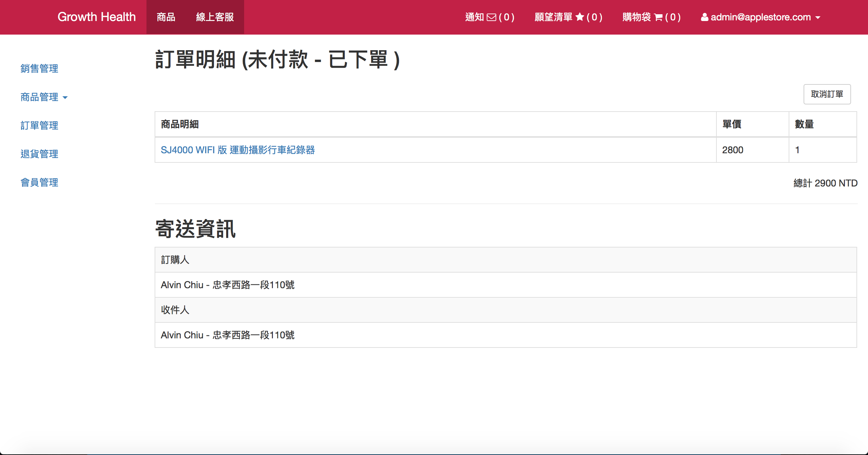Click the shopping cart icon
Viewport: 868px width, 455px height.
click(x=658, y=17)
